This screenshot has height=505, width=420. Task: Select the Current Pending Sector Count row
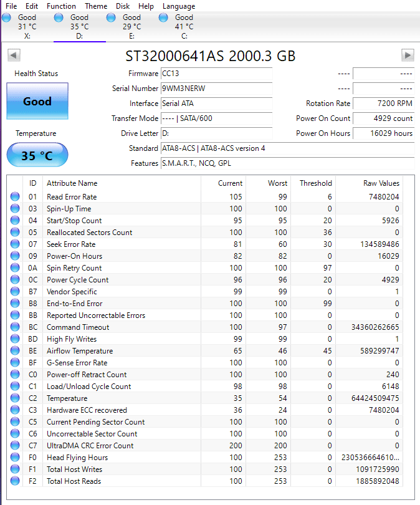click(204, 422)
